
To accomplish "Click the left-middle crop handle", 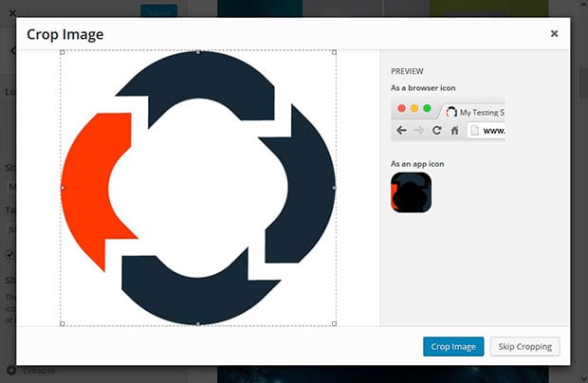I will [63, 188].
